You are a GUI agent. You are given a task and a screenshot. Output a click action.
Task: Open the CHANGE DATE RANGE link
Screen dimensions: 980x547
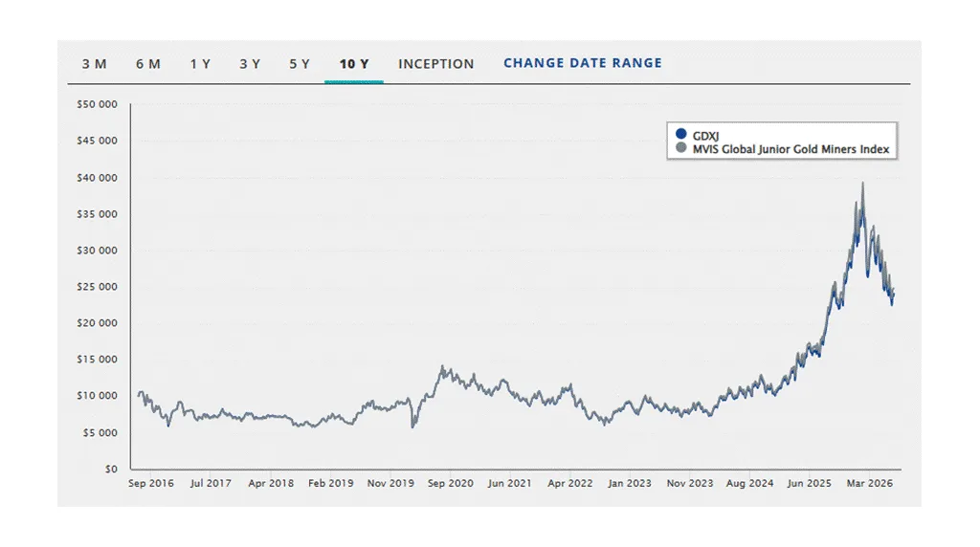[x=583, y=63]
